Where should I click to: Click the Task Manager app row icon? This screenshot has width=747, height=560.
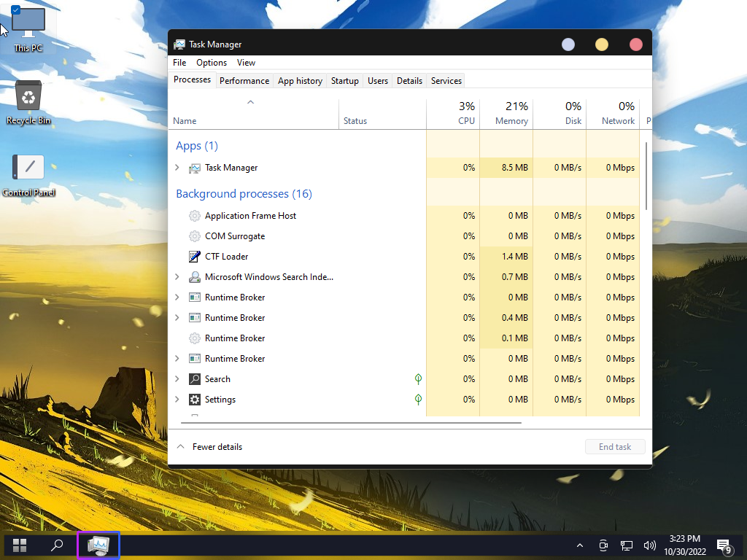point(194,168)
